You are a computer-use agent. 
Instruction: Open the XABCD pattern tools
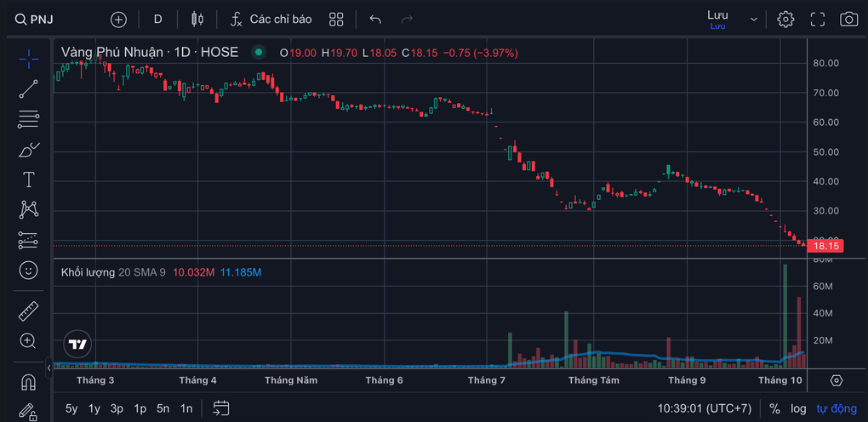coord(28,209)
